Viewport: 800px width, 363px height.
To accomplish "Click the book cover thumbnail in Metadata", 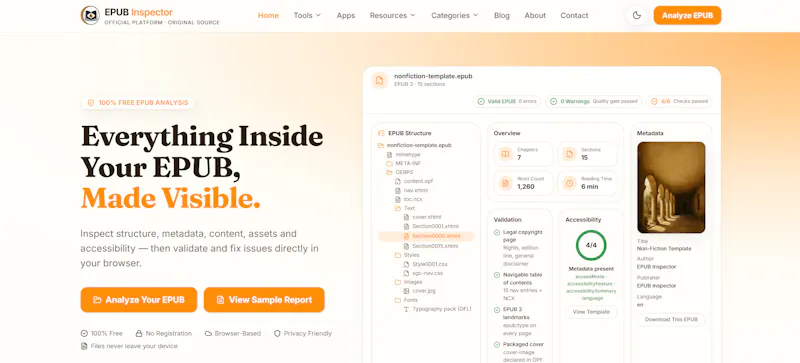I will click(x=671, y=187).
